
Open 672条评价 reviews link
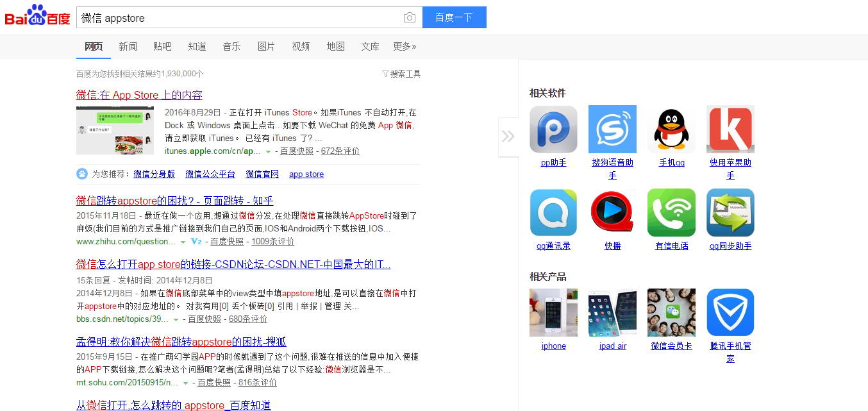(x=340, y=151)
